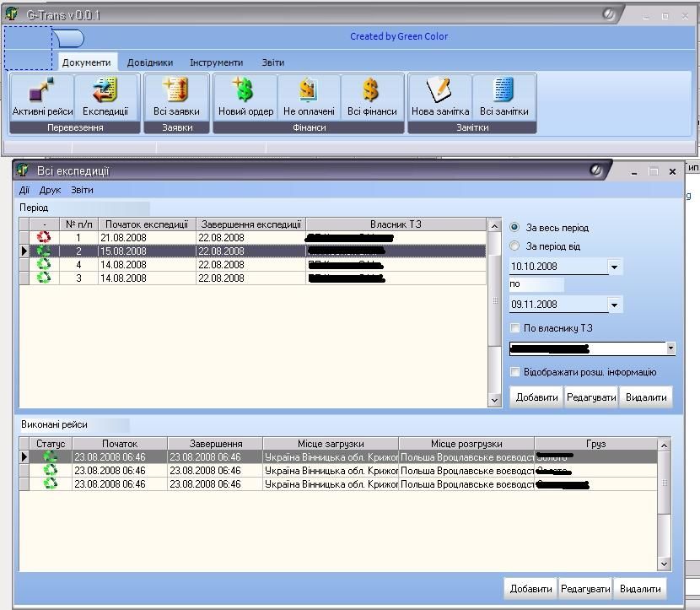Toggle Відображати розш. інформацію checkbox
700x610 pixels.
click(x=514, y=371)
